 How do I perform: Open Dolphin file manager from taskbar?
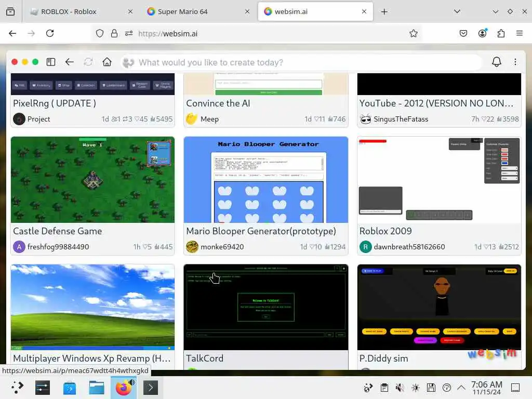96,388
